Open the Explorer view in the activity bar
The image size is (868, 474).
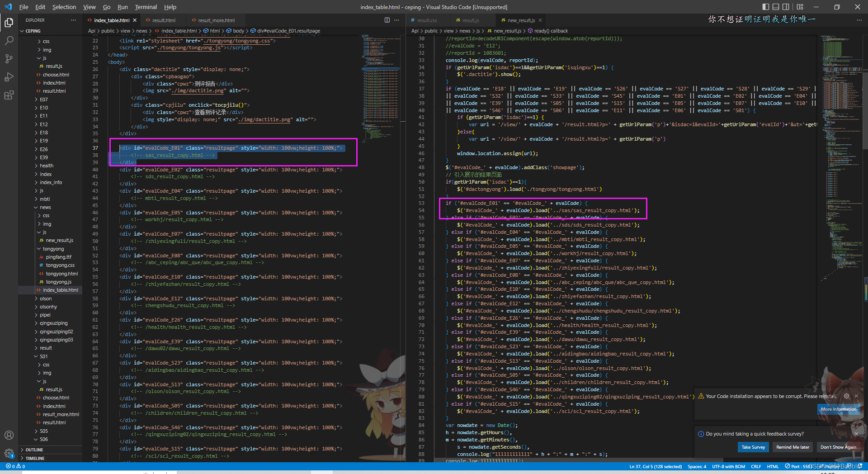click(x=9, y=23)
